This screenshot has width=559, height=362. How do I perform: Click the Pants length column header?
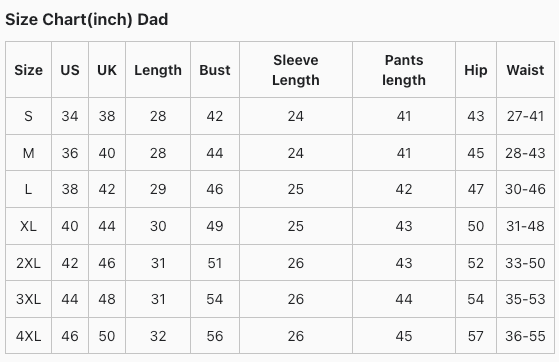pyautogui.click(x=404, y=70)
